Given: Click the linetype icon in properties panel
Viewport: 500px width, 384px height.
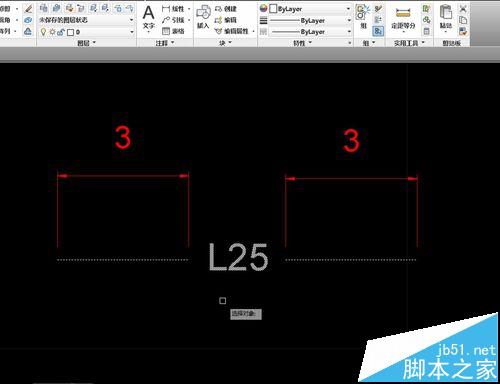Looking at the screenshot, I should tap(263, 32).
